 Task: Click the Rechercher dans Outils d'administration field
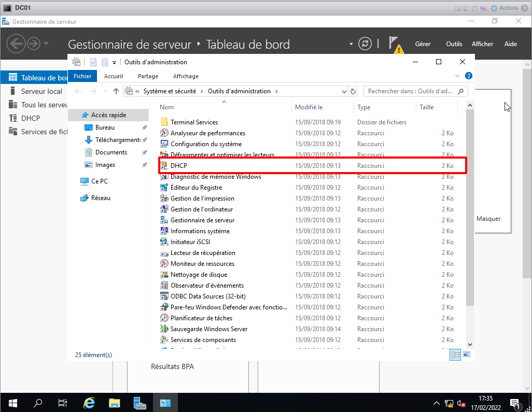tap(410, 91)
